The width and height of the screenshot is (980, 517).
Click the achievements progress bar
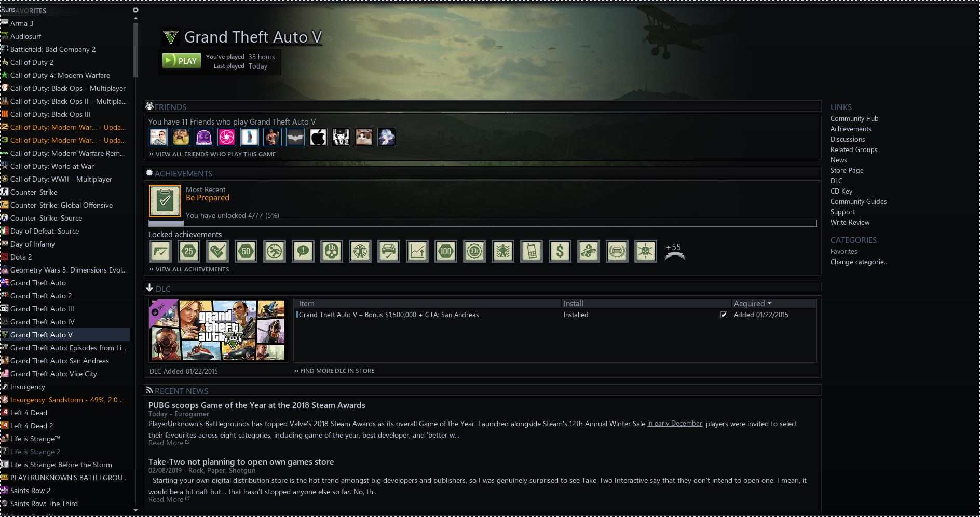coord(483,223)
